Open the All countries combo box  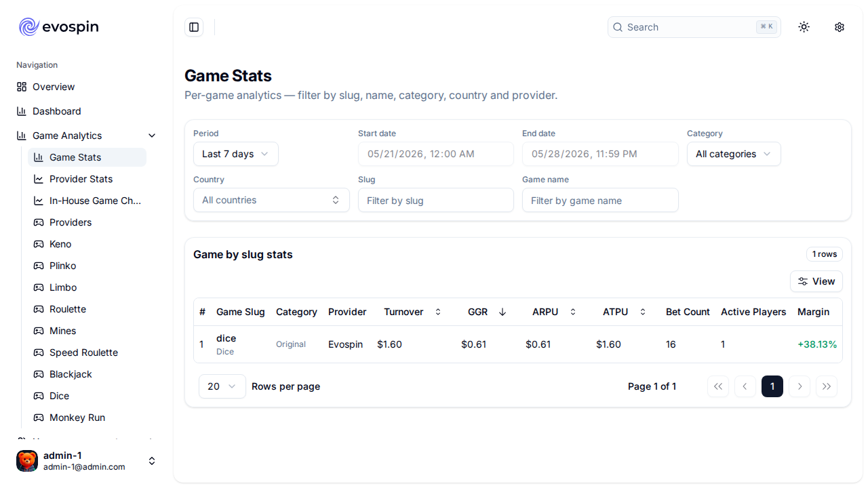[271, 200]
